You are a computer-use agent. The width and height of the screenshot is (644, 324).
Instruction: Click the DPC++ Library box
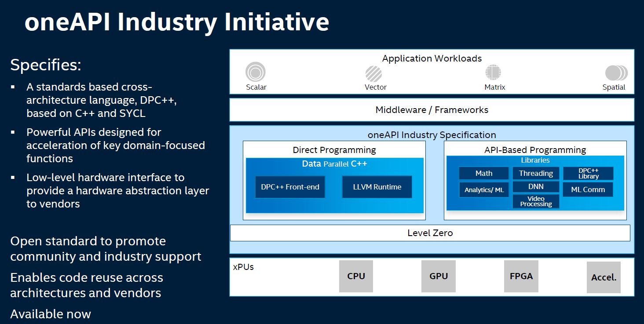click(x=588, y=173)
